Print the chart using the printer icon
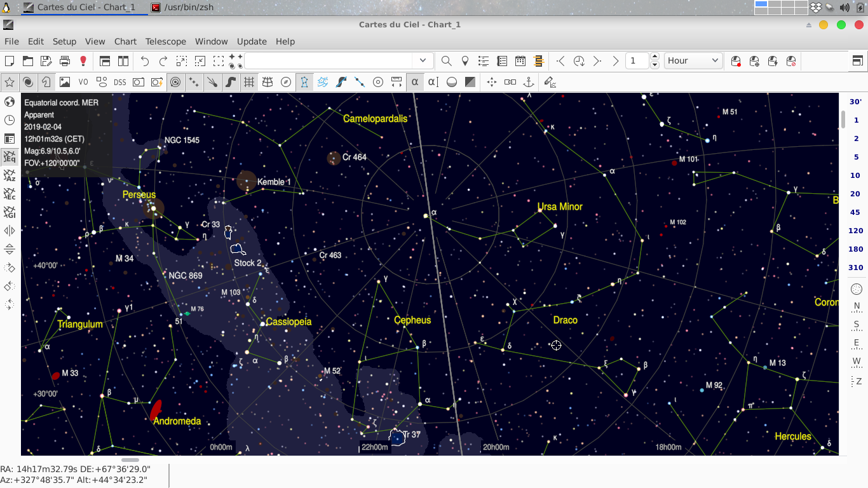 (x=65, y=61)
